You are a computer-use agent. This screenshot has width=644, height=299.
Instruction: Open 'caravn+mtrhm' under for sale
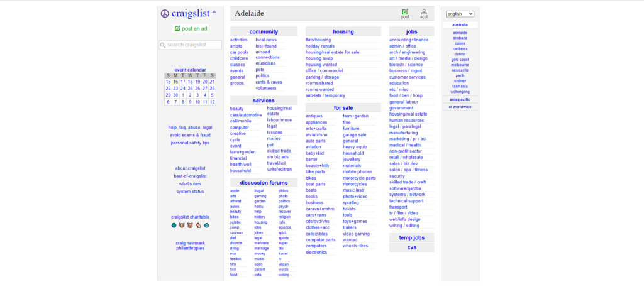320,209
